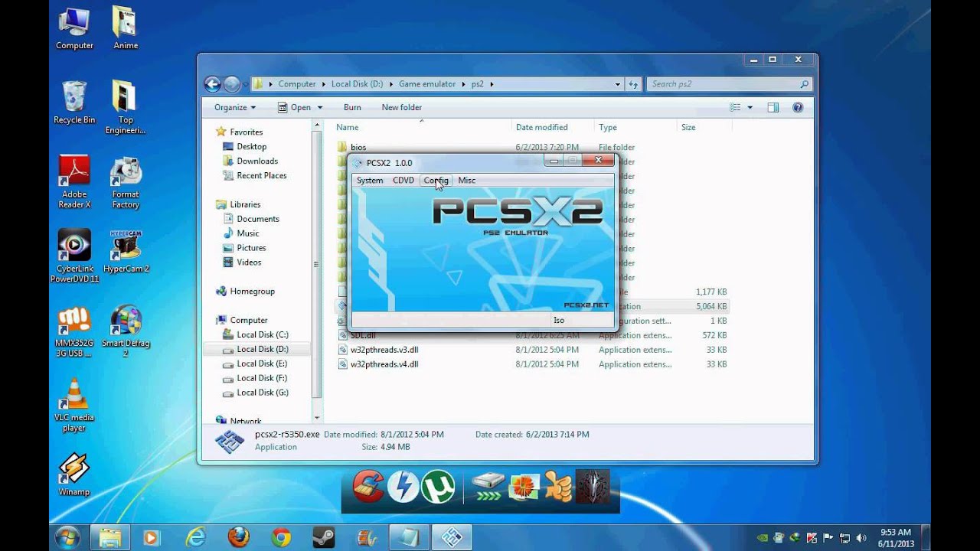This screenshot has width=980, height=551.
Task: Open the Config menu in PCSX2
Action: pos(436,181)
